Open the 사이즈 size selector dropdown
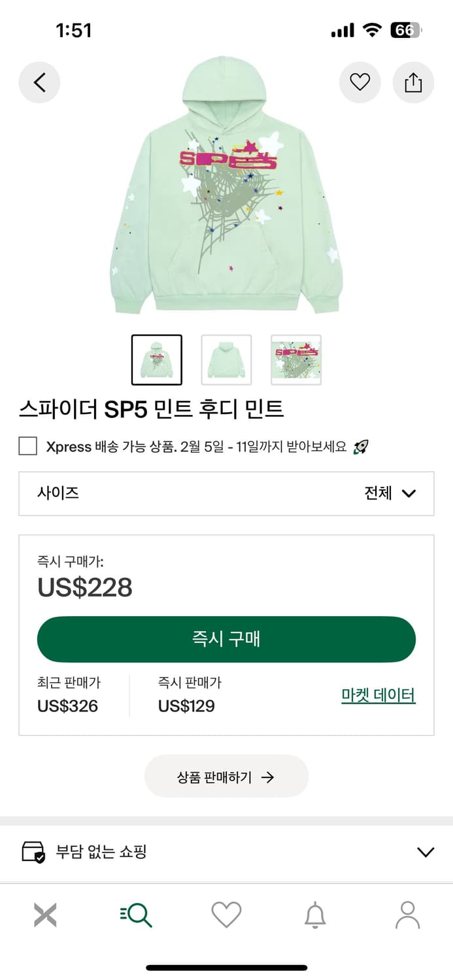This screenshot has height=980, width=453. pos(226,493)
